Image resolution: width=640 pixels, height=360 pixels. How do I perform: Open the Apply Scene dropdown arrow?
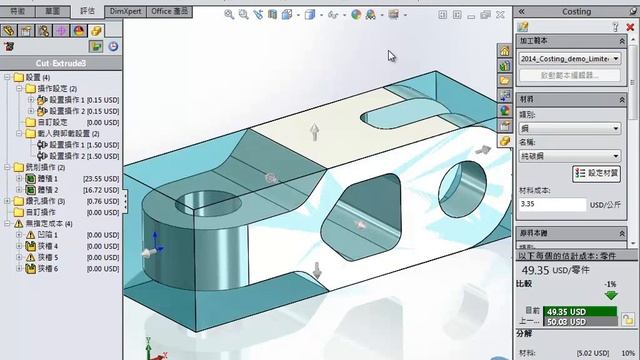[x=382, y=15]
